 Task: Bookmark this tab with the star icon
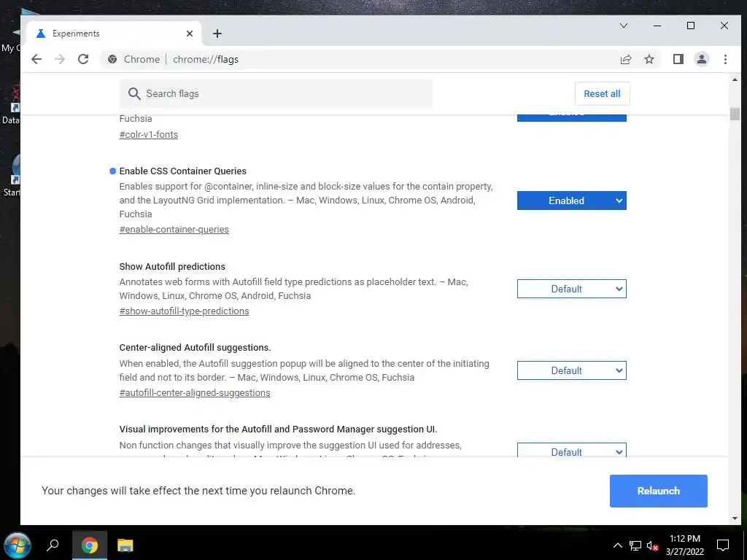click(x=649, y=59)
